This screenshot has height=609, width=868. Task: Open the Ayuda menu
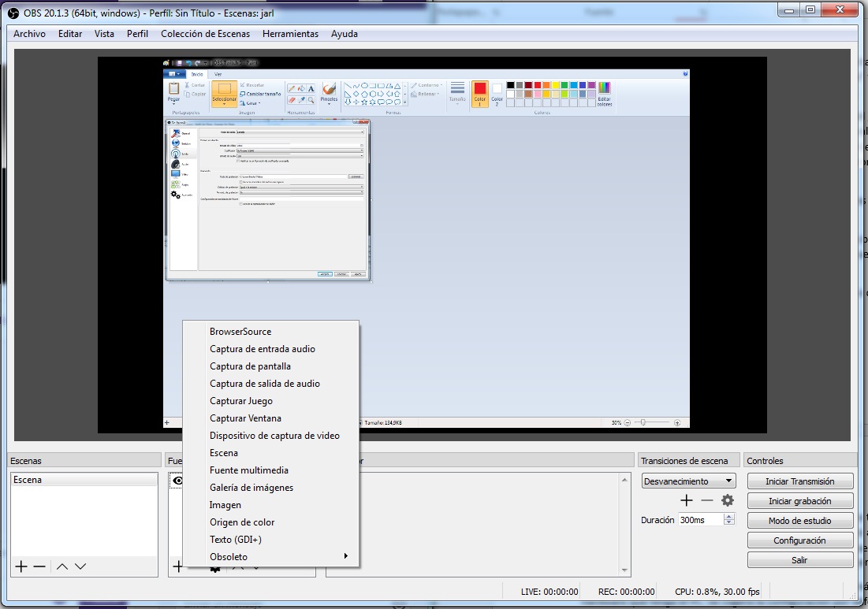pos(345,34)
